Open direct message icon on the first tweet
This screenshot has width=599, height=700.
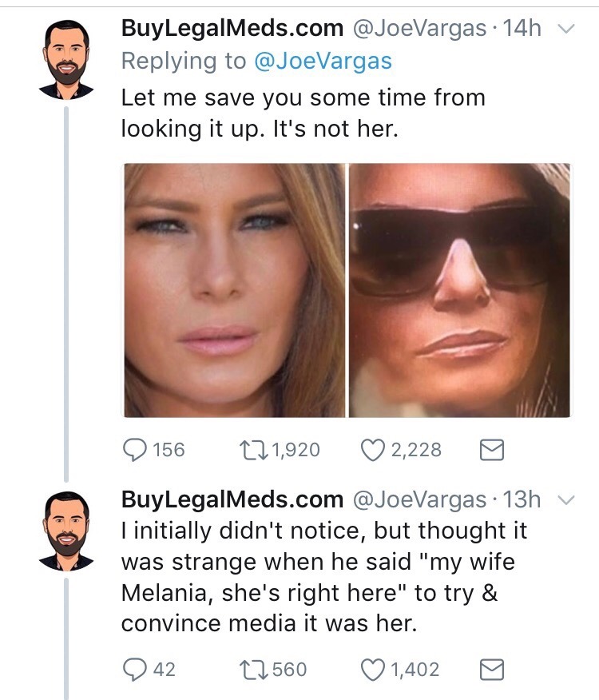point(488,450)
